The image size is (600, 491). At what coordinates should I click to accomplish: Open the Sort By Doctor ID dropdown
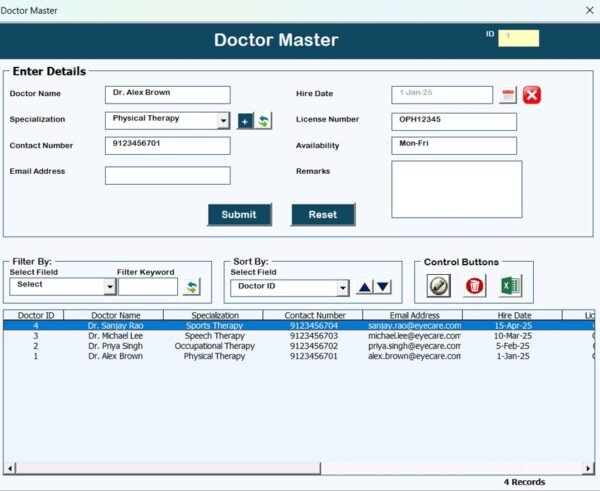[343, 288]
